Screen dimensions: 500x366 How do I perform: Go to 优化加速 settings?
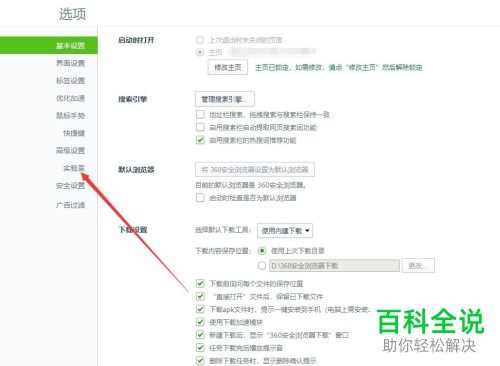point(70,98)
